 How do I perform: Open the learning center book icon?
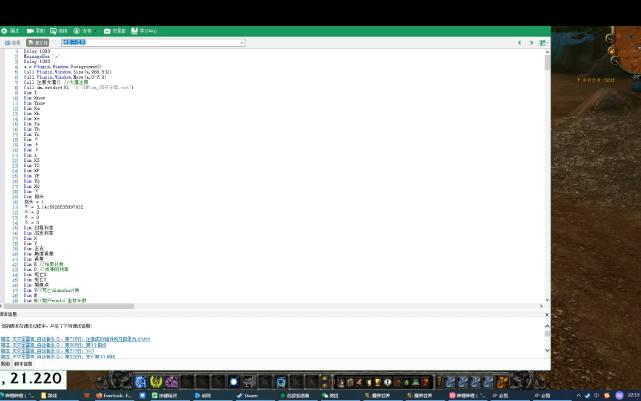pos(134,31)
